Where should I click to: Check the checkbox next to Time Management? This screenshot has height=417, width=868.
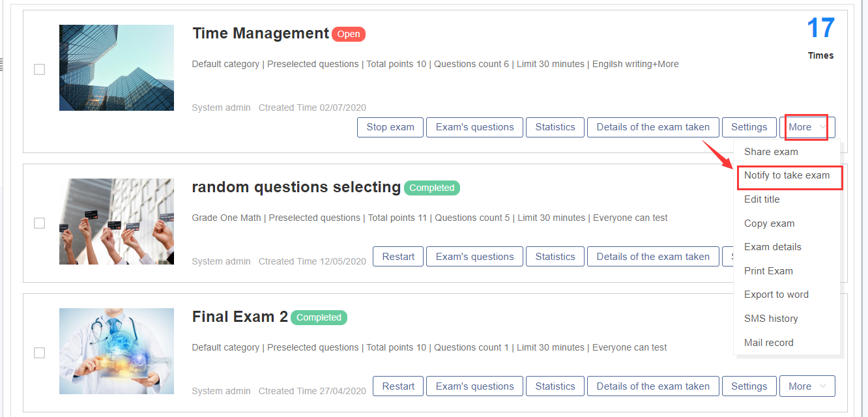click(39, 69)
